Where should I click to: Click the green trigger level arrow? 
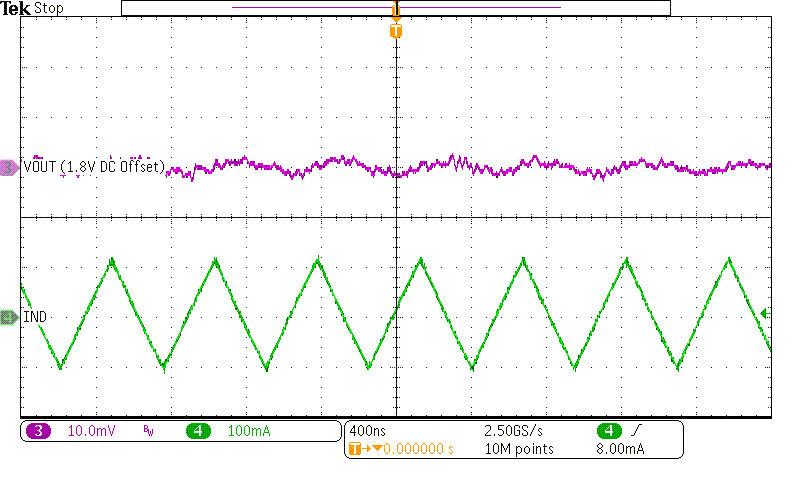point(764,313)
